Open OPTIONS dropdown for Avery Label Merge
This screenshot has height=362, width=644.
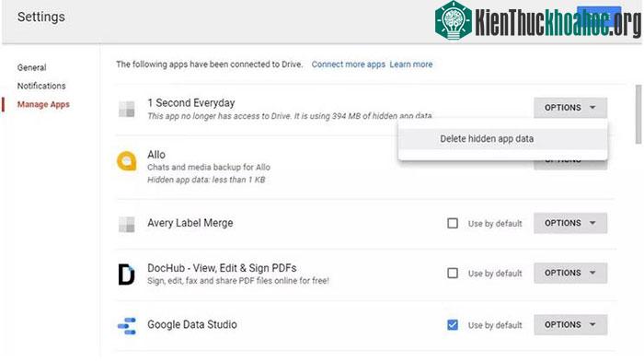coord(570,223)
